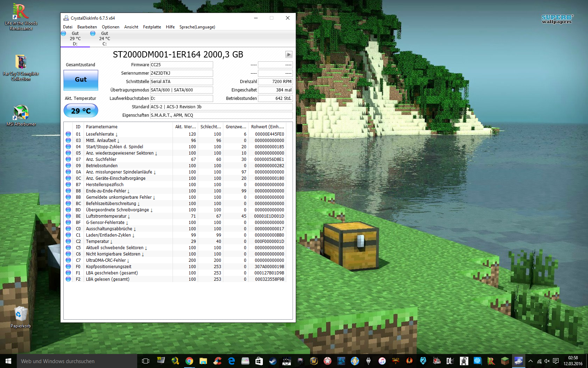Open the Hilfe menu

click(x=170, y=27)
